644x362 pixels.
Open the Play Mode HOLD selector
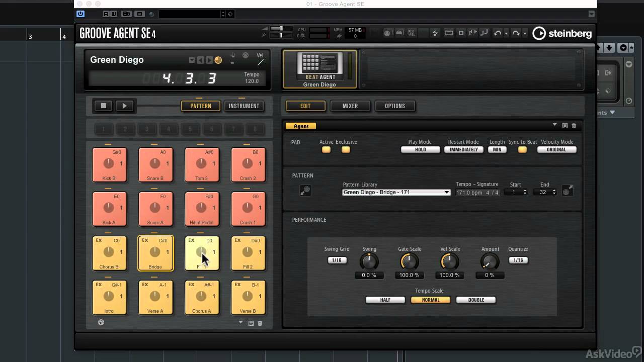click(x=420, y=149)
